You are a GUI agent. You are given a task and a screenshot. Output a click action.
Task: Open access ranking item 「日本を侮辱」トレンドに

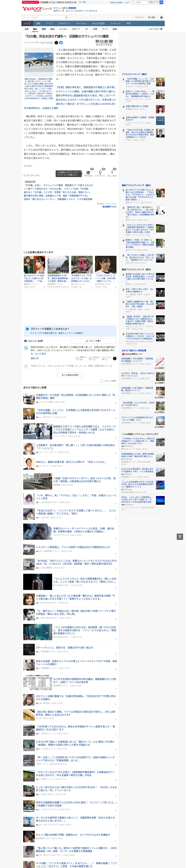pos(140,81)
